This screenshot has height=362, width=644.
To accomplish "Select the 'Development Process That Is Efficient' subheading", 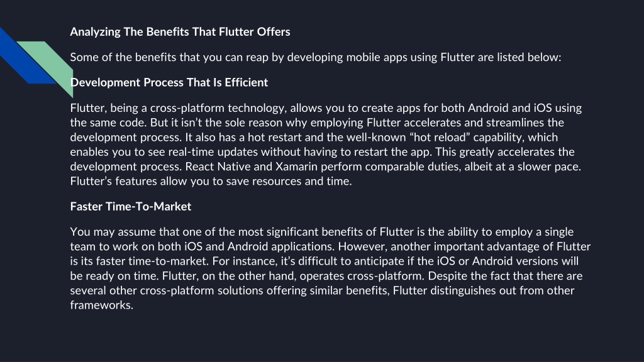I will pyautogui.click(x=169, y=82).
